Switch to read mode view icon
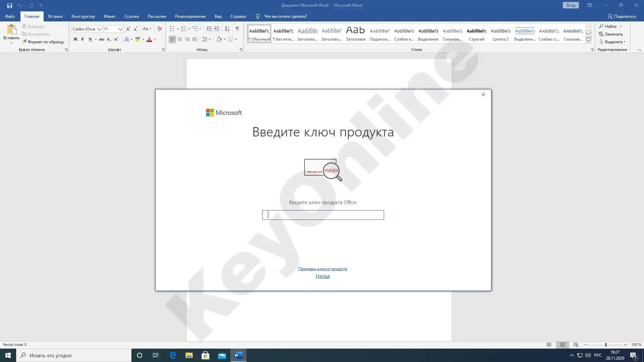 pyautogui.click(x=549, y=345)
